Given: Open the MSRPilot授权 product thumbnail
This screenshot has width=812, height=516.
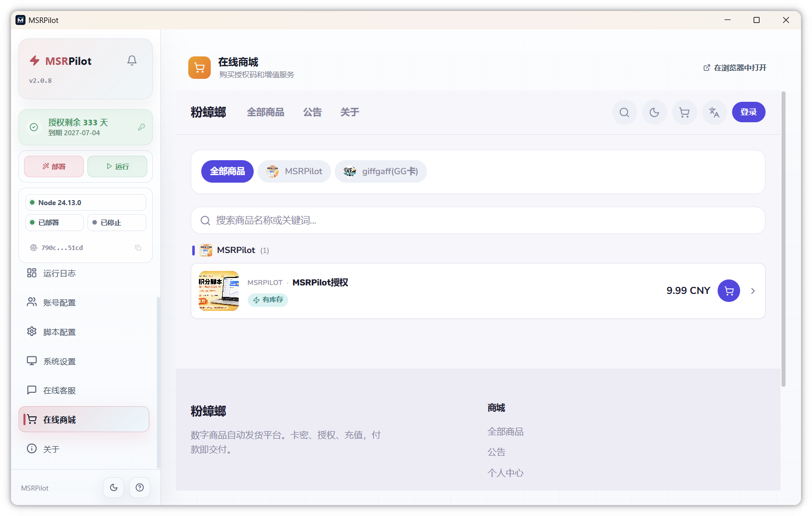Looking at the screenshot, I should coord(219,291).
